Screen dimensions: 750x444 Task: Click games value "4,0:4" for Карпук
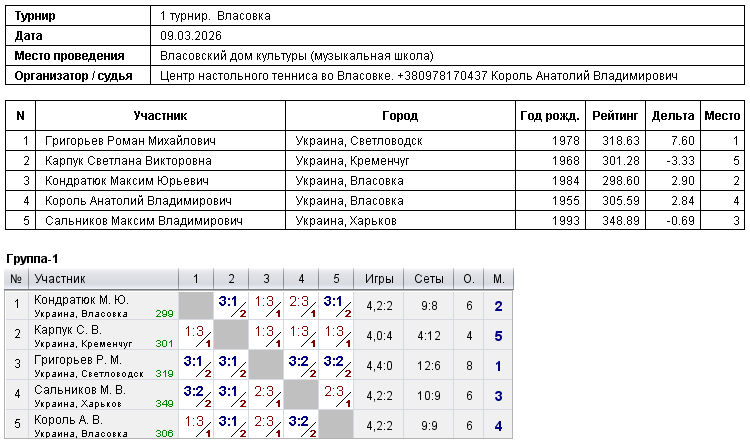pos(379,336)
